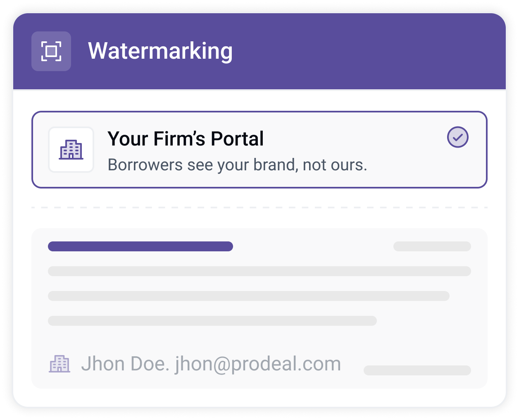Click the first full-width gray placeholder line

(259, 271)
